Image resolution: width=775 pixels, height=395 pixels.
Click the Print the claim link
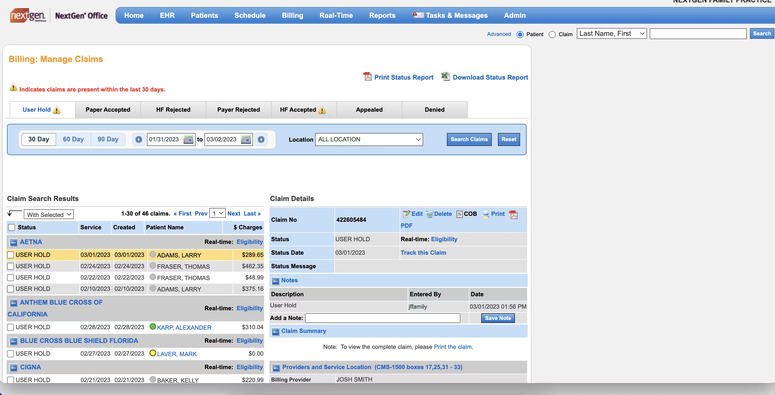453,347
